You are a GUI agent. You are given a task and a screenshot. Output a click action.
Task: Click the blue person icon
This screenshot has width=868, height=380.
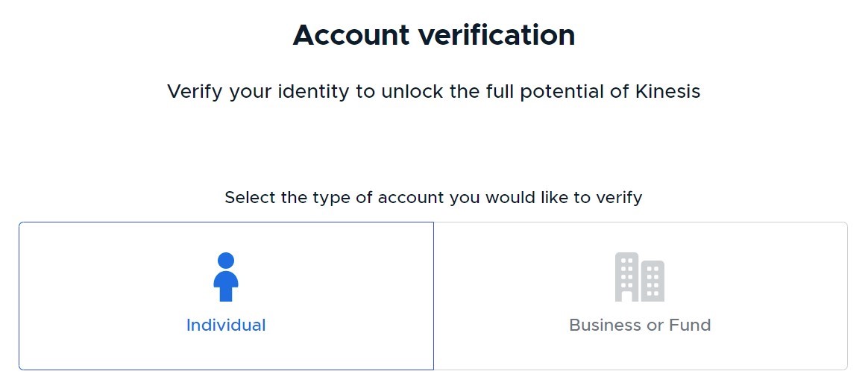[226, 277]
